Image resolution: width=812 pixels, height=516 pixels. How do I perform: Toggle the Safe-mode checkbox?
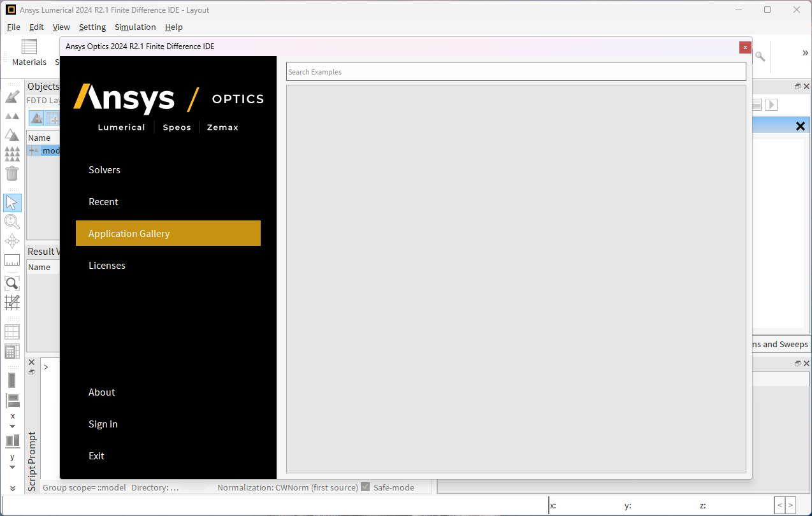[x=365, y=487]
